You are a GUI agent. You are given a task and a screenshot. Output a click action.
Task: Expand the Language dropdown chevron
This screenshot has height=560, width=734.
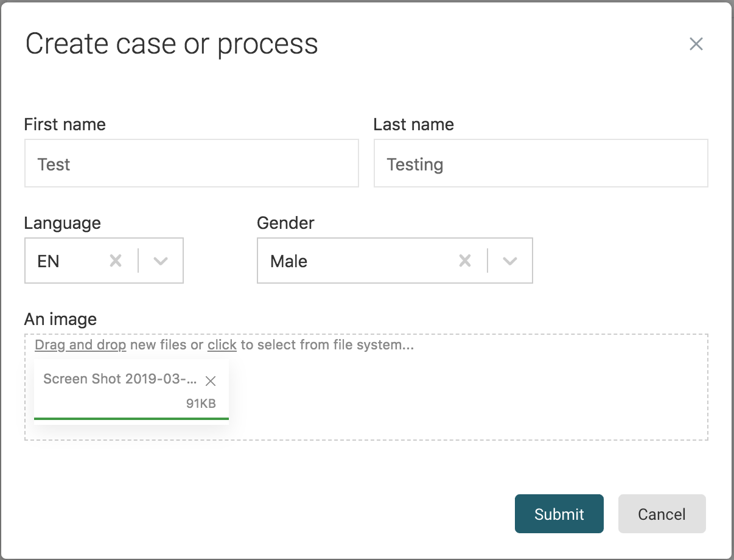pos(161,261)
